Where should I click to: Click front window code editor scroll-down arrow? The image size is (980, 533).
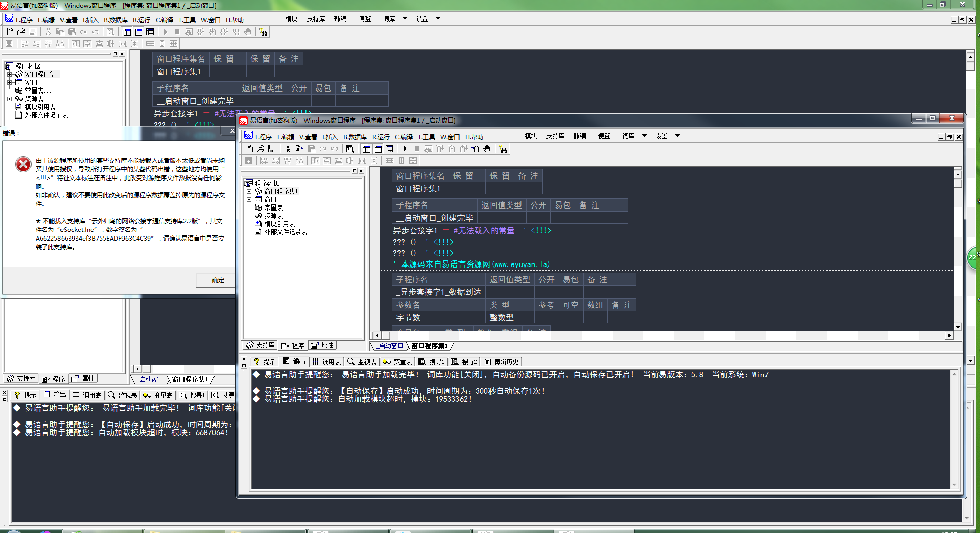958,327
